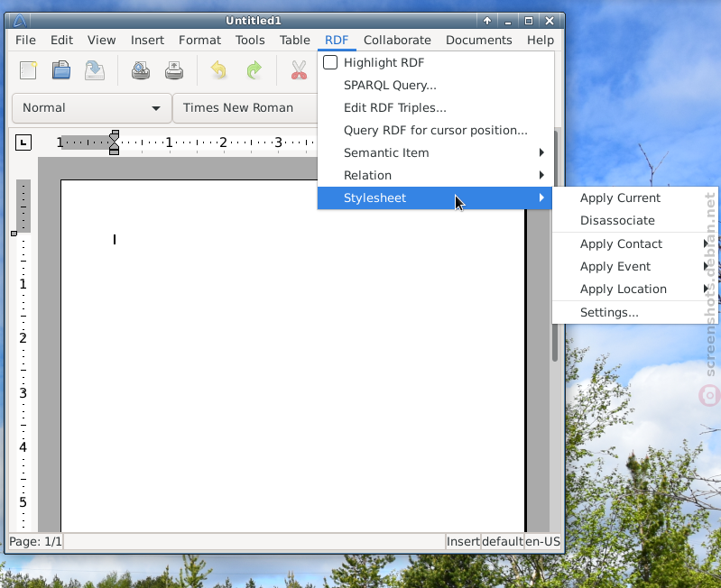
Task: Select the highlighted Stylesheet menu entry
Action: (435, 198)
